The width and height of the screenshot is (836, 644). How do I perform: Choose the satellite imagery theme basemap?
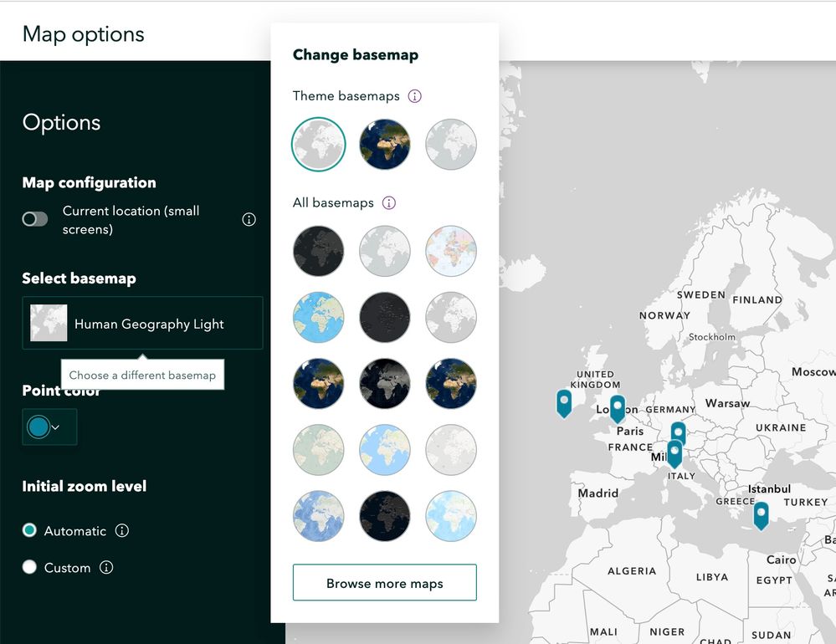pos(384,145)
